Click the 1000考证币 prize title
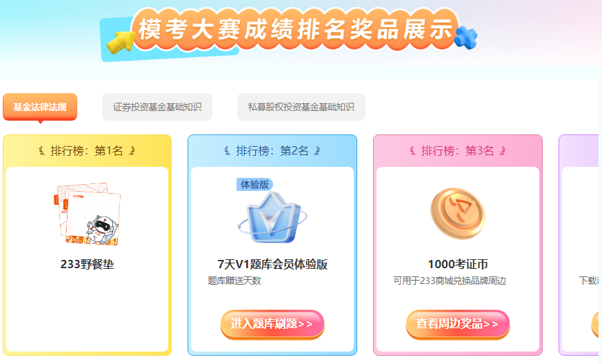The image size is (602, 364). tap(458, 264)
